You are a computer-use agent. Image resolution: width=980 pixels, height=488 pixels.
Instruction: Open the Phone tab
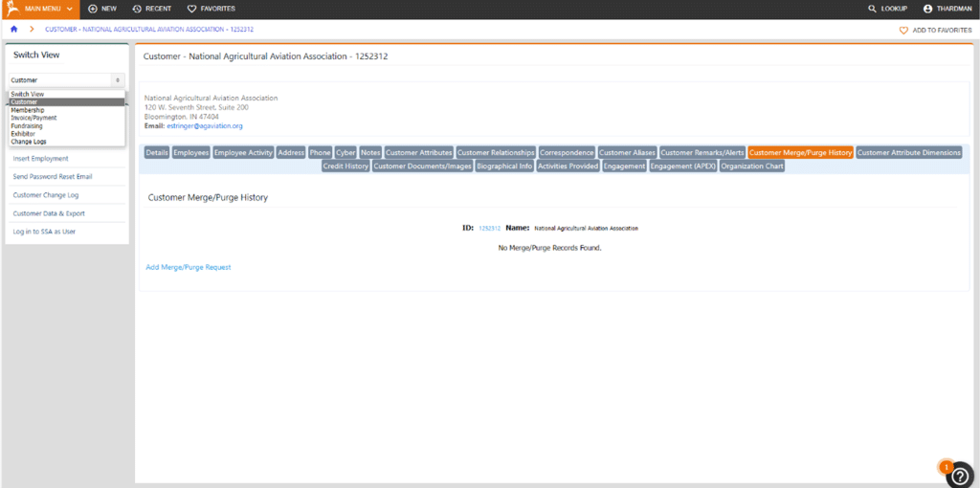tap(320, 152)
